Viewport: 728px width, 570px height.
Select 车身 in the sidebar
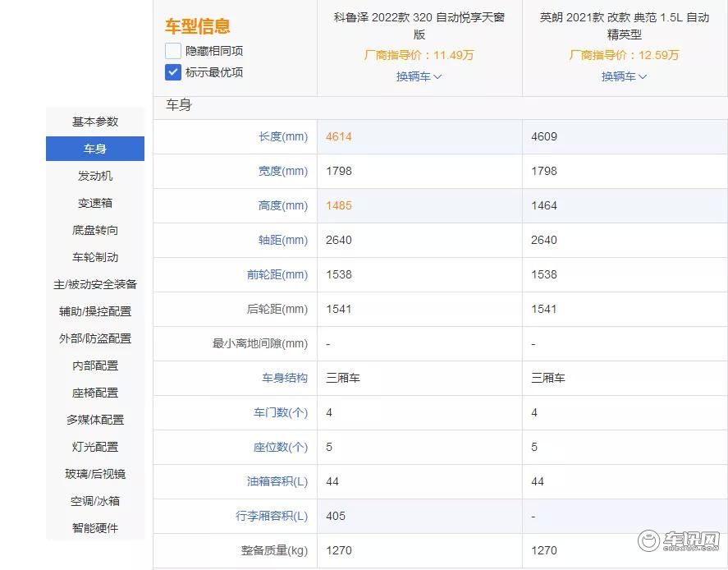pos(95,149)
